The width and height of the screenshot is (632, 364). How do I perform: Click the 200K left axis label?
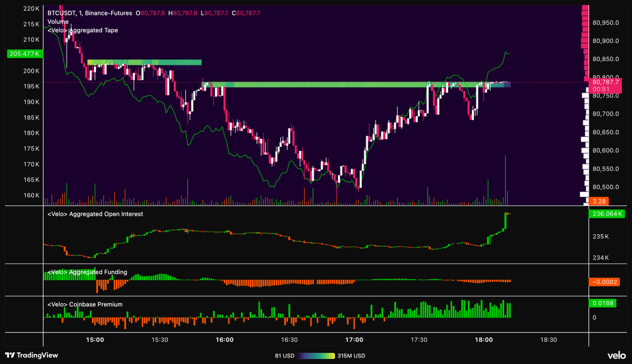point(31,71)
